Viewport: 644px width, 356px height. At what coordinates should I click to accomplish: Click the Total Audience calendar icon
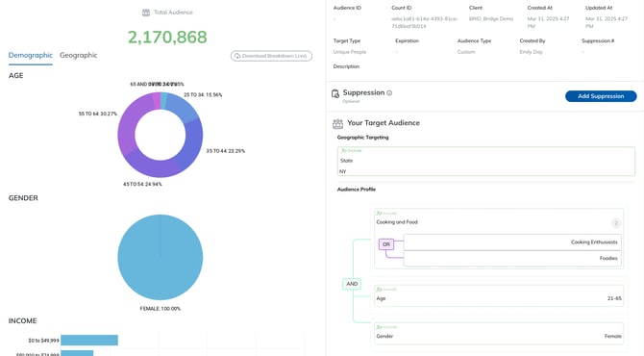point(146,13)
